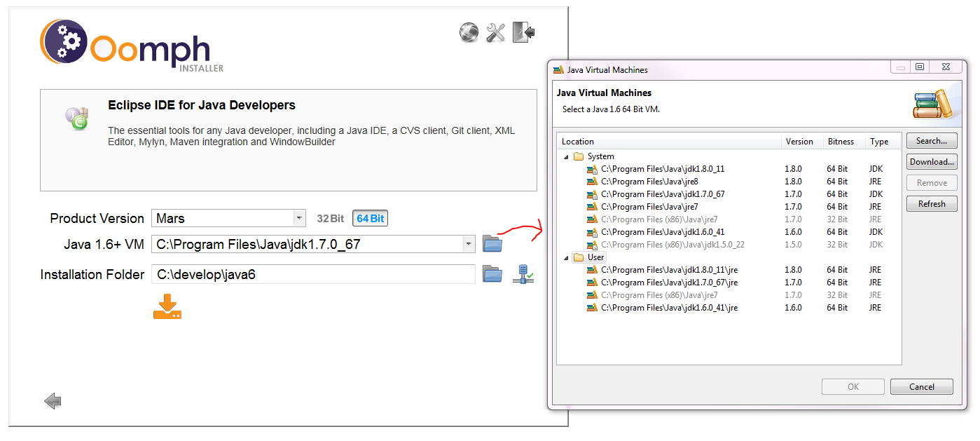The width and height of the screenshot is (980, 441).
Task: Open the Java 1.6+ VM dropdown arrow
Action: tap(469, 244)
